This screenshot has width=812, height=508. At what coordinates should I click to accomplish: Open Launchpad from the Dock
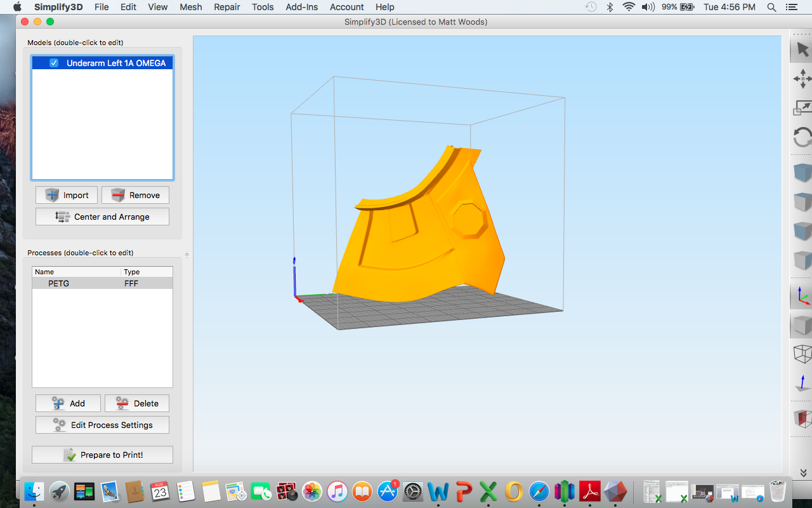tap(60, 491)
